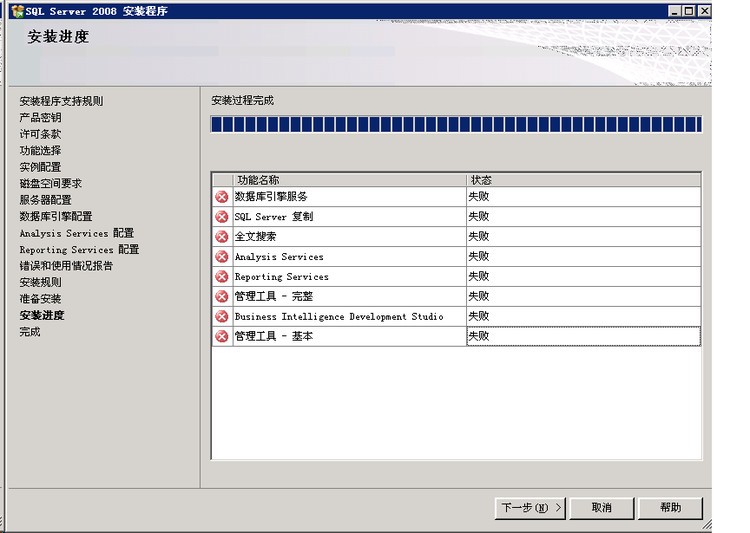Click the failure icon next to 全文搜索

coord(221,236)
